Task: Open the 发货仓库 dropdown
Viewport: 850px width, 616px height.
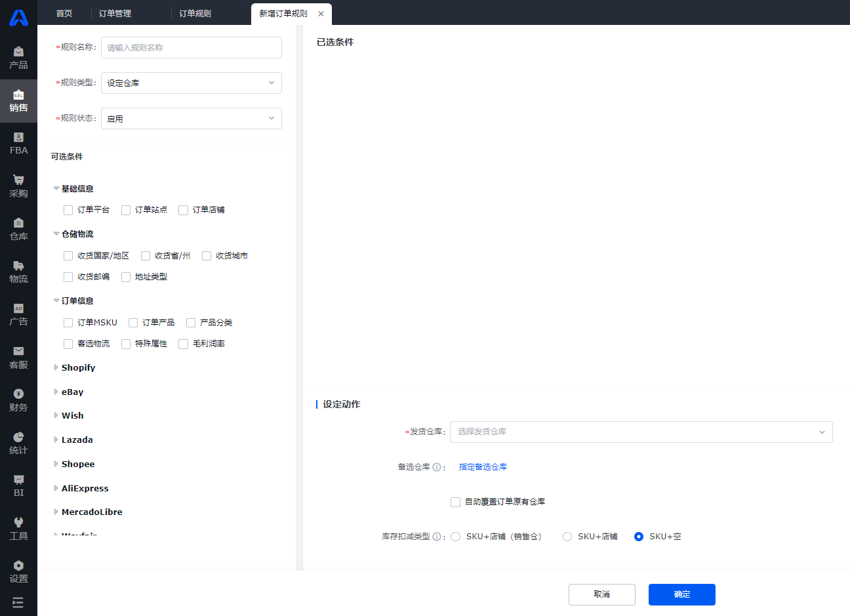Action: pos(641,432)
